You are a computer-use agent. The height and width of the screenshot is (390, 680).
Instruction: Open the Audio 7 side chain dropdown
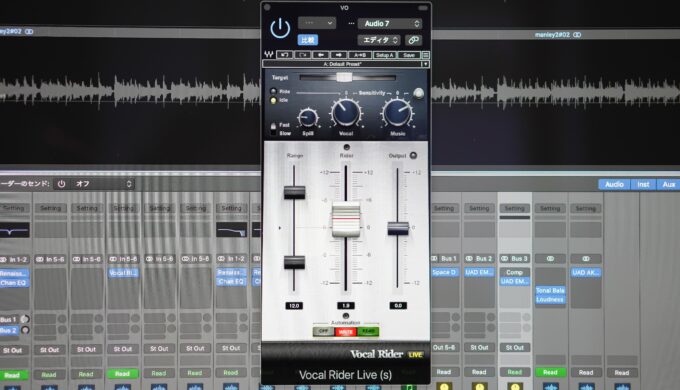pyautogui.click(x=389, y=23)
